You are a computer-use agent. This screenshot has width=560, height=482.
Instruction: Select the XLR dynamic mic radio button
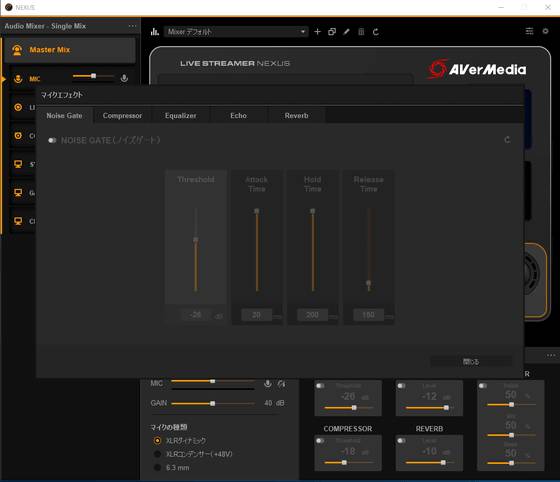(x=157, y=441)
